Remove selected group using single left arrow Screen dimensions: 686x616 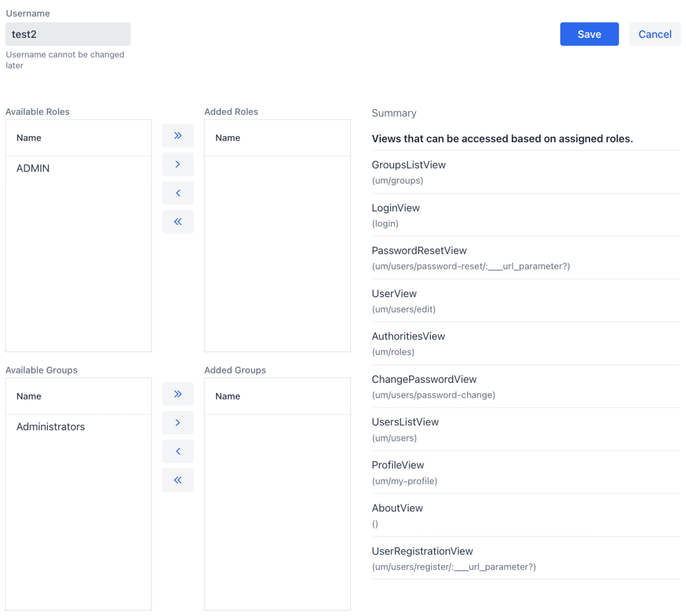tap(178, 451)
